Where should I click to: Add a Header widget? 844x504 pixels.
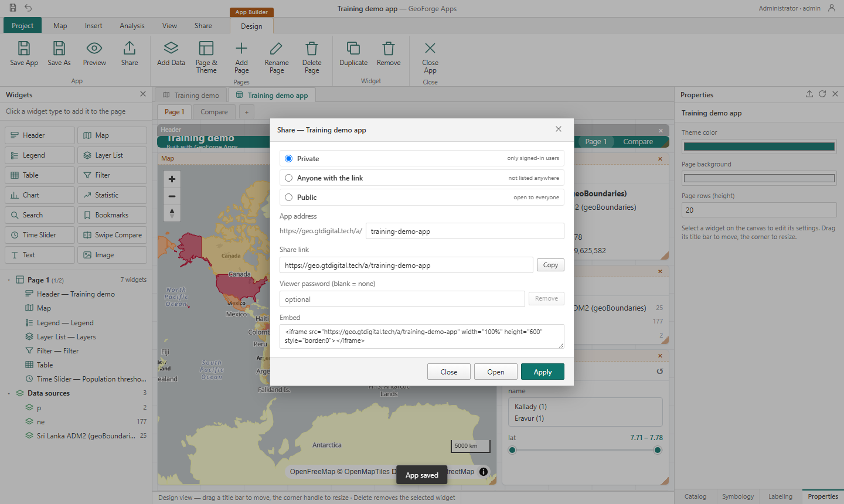click(40, 135)
